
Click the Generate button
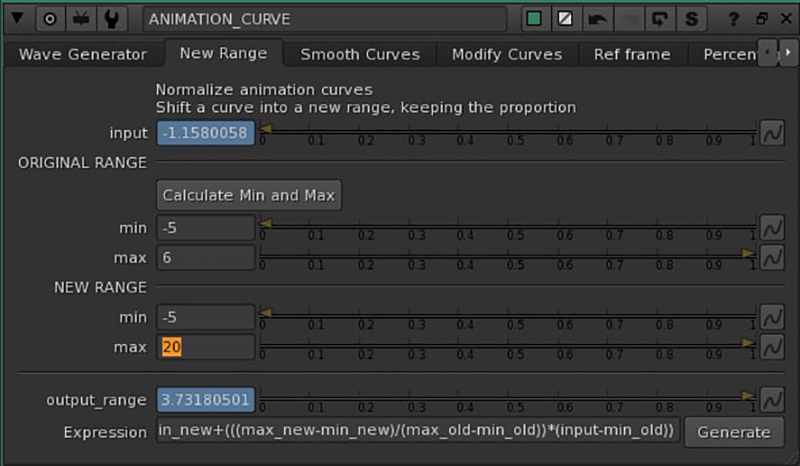734,432
